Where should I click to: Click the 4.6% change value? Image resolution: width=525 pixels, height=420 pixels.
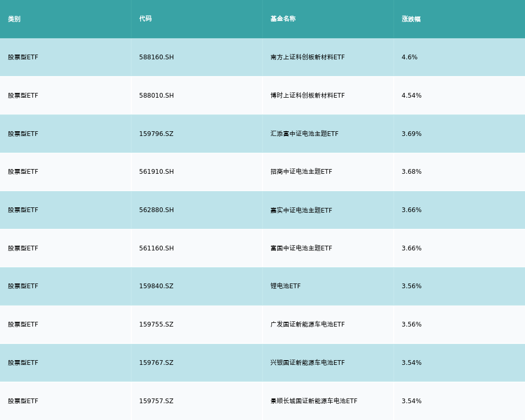[x=409, y=57]
